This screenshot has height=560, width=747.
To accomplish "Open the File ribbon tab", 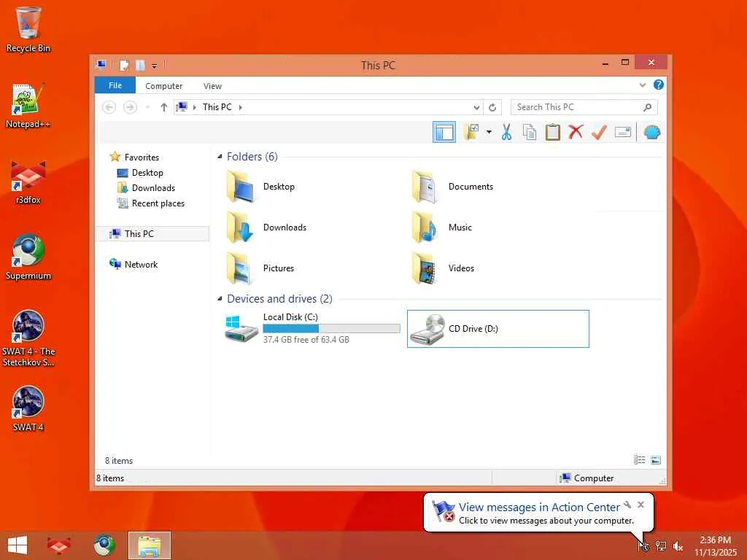I will pyautogui.click(x=115, y=86).
